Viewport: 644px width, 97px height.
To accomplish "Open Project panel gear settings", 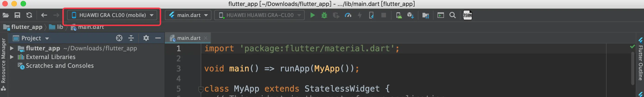I will pos(146,38).
